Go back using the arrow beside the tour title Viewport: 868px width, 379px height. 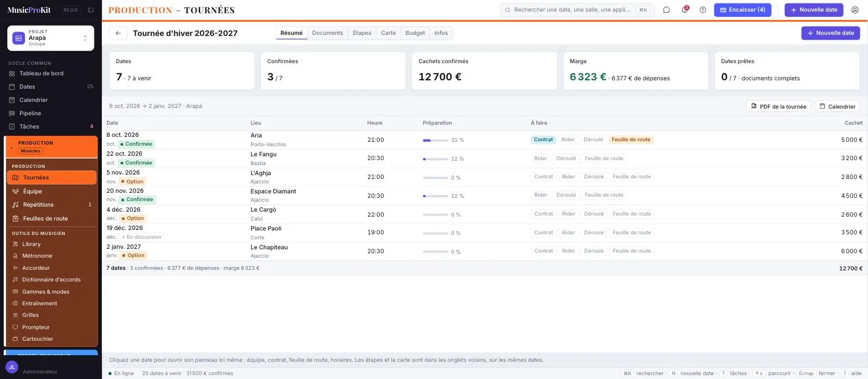(x=118, y=33)
